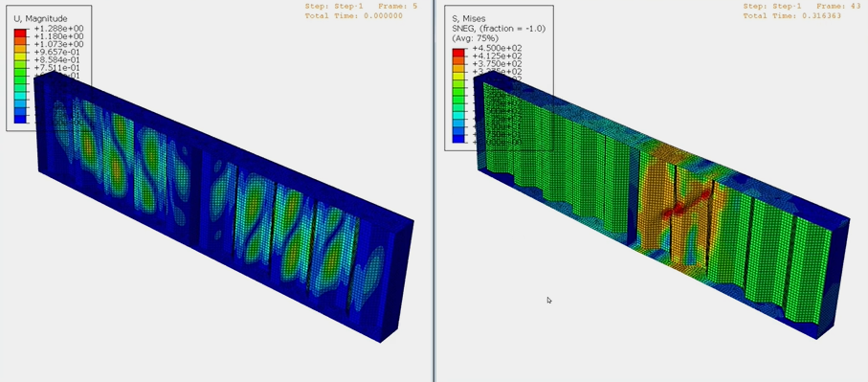Screen dimensions: 868x382
Task: Select the +1.180e+00 legend value
Action: click(x=58, y=36)
